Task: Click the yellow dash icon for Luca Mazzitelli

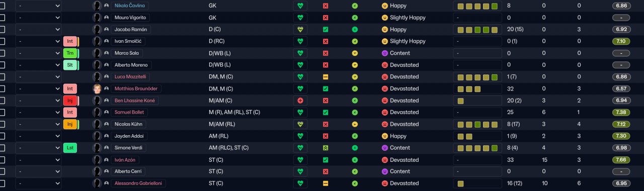Action: (326, 77)
